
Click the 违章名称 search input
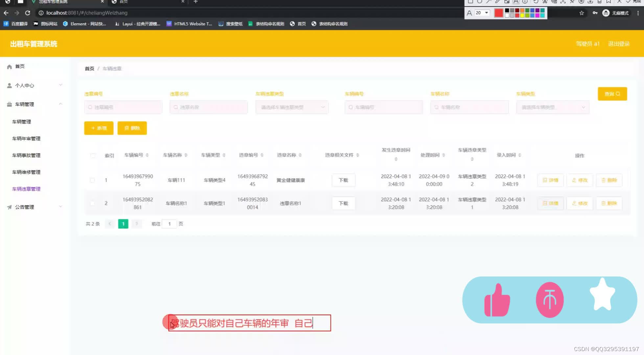[x=209, y=107]
